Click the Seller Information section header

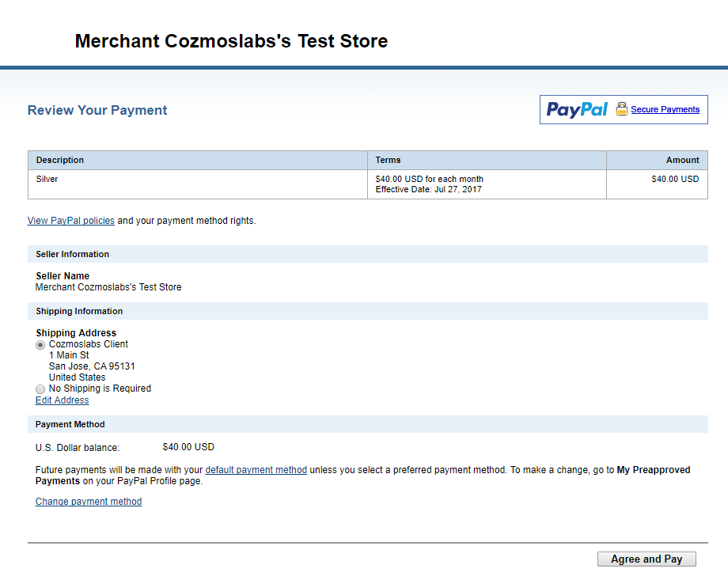click(368, 254)
